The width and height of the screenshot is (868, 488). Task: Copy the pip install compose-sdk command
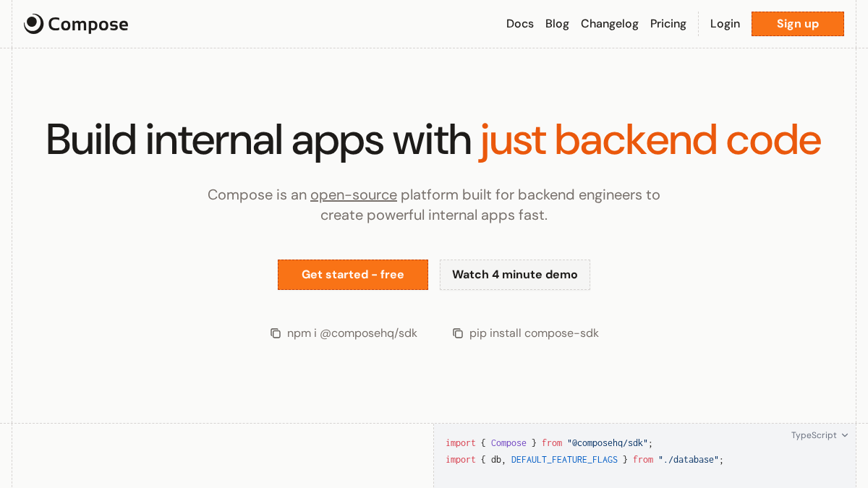tap(458, 333)
